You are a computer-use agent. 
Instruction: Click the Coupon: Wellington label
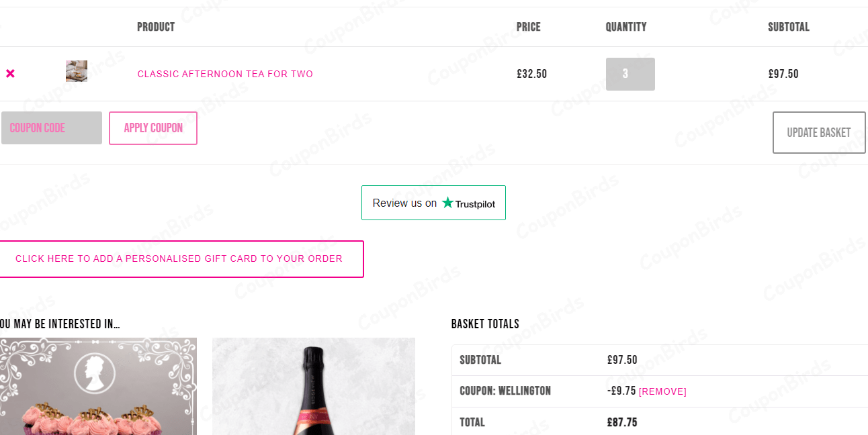point(505,391)
